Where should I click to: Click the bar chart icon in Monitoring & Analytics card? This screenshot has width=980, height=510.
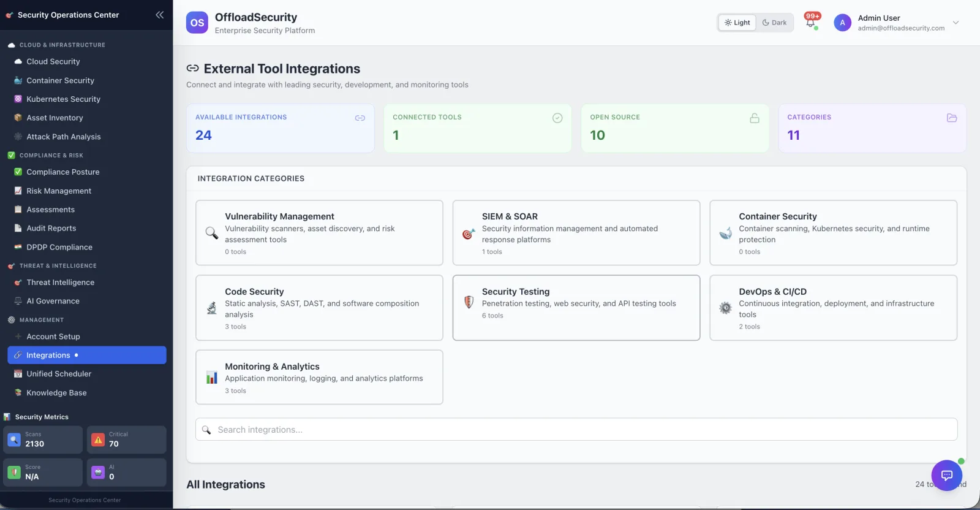click(x=211, y=378)
